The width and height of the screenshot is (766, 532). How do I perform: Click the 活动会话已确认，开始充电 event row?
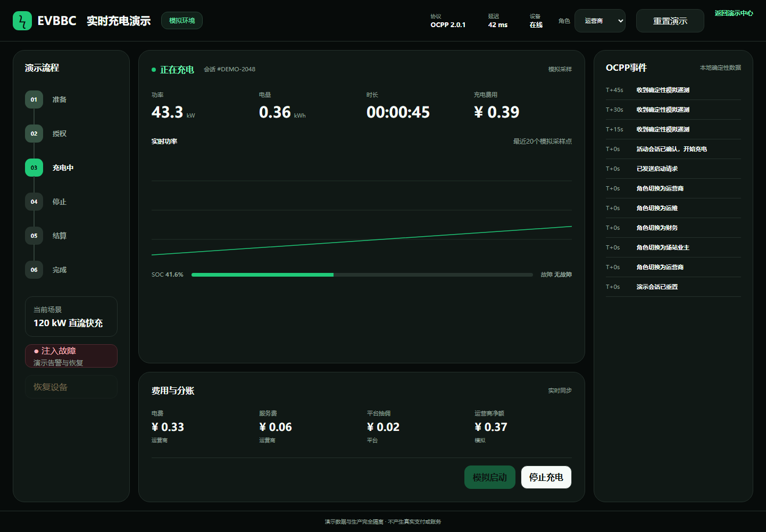pyautogui.click(x=673, y=149)
